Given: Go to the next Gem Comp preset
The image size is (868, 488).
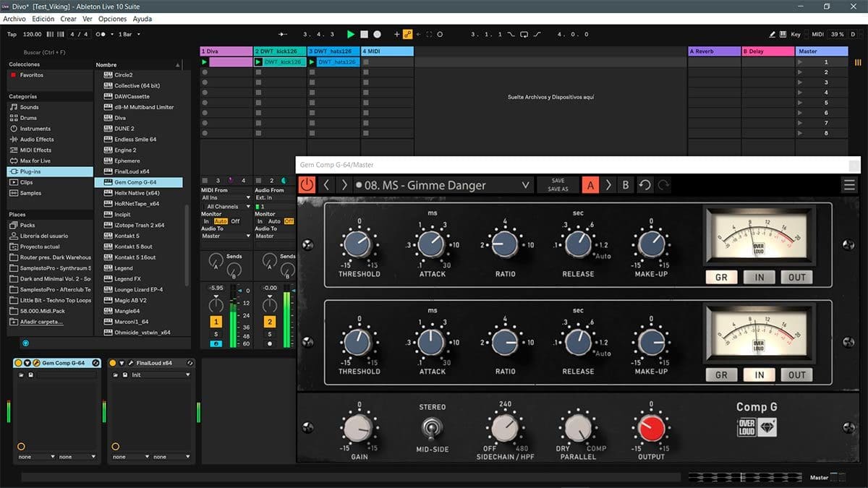Looking at the screenshot, I should 344,185.
